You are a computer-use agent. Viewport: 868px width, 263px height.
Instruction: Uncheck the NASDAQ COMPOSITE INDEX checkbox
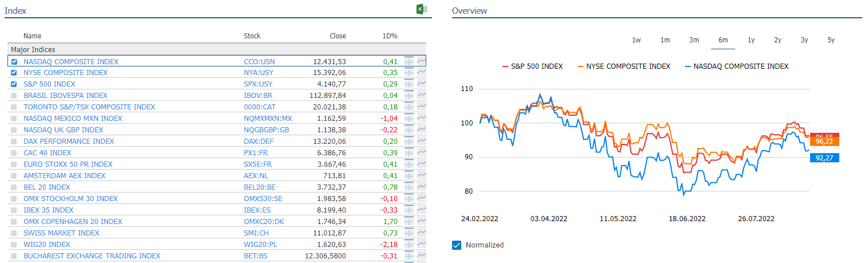point(14,61)
